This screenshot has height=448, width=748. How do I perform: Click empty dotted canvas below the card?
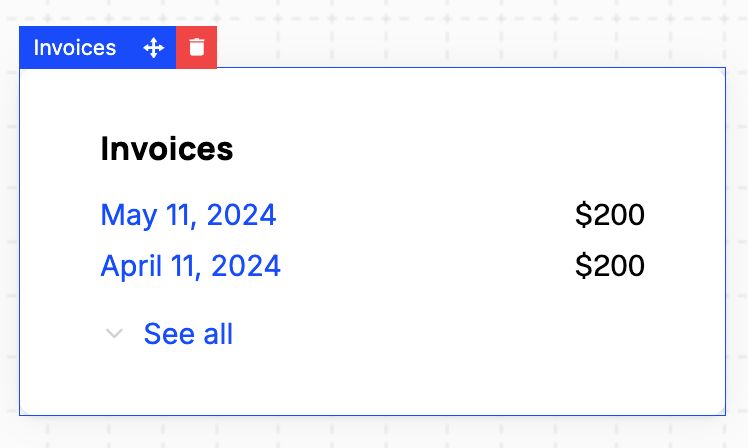click(x=372, y=432)
